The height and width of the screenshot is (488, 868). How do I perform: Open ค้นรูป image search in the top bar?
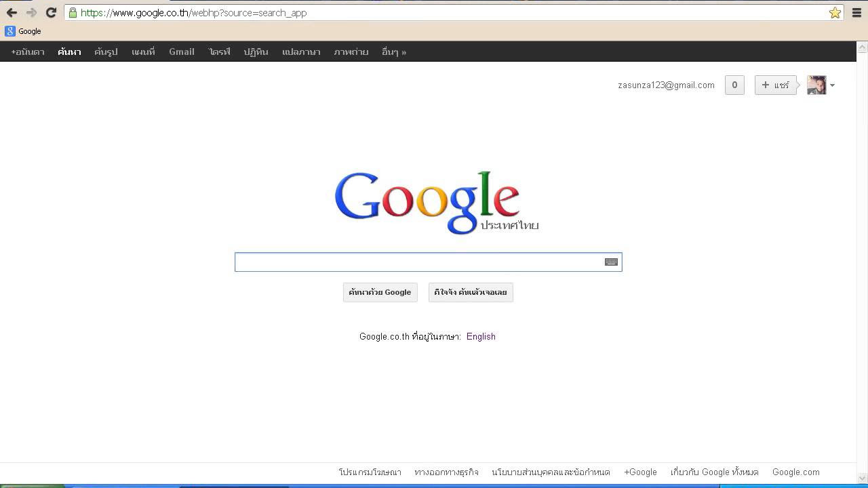pyautogui.click(x=106, y=52)
